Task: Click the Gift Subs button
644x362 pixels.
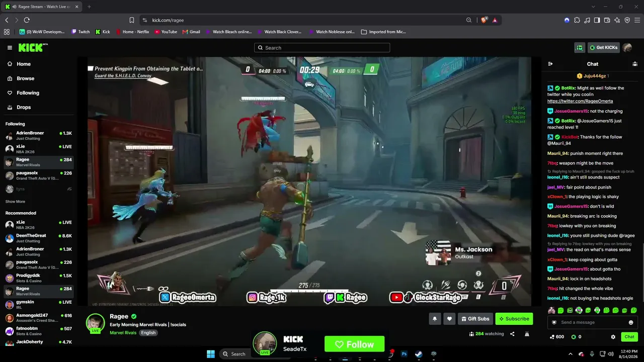Action: [475, 319]
